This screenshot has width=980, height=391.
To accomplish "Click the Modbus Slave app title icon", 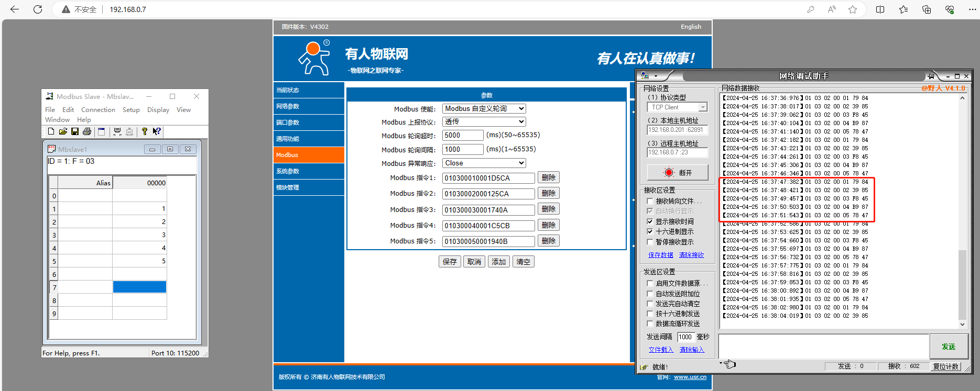I will [x=50, y=96].
